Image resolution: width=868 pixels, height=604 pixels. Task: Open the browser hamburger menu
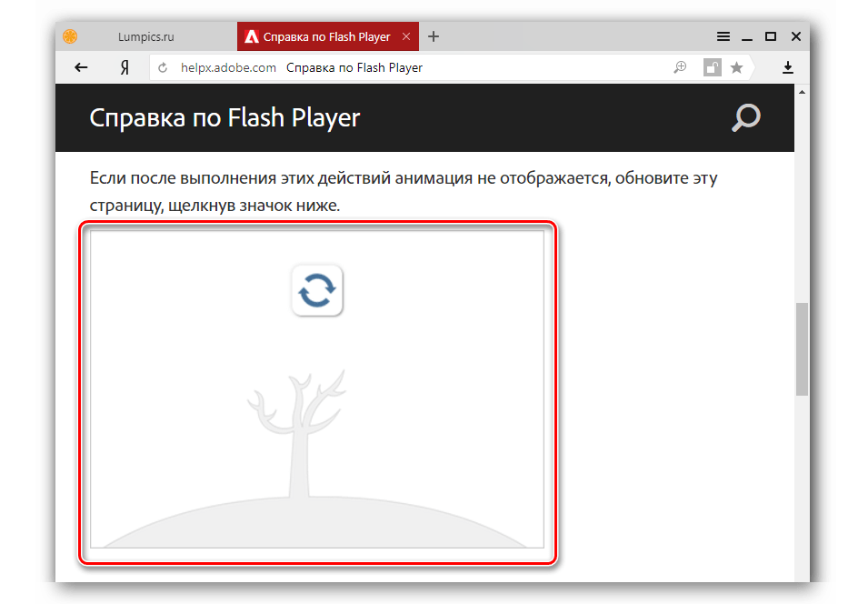[723, 36]
